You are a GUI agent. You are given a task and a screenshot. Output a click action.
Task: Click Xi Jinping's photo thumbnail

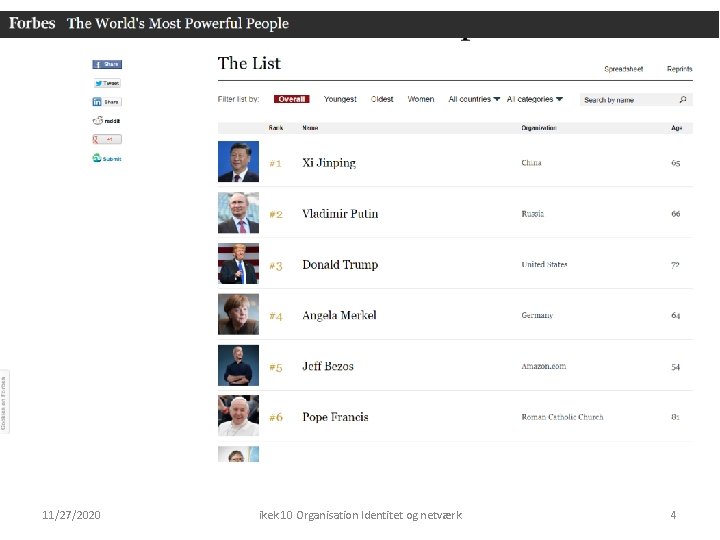[x=238, y=162]
